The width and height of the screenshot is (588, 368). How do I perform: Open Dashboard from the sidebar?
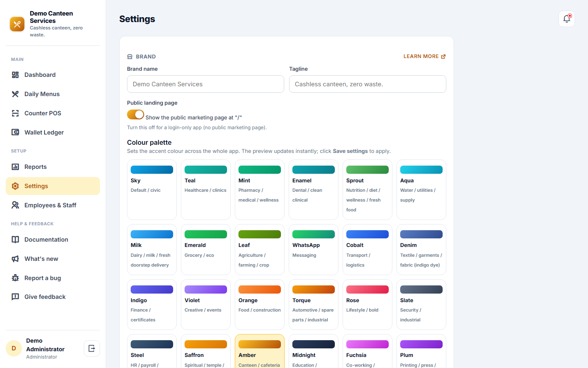click(53, 75)
